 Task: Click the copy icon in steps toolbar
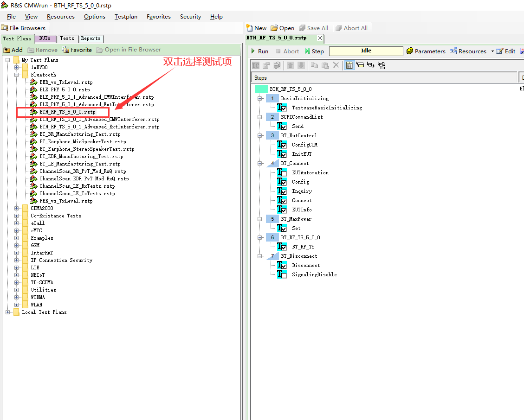315,65
